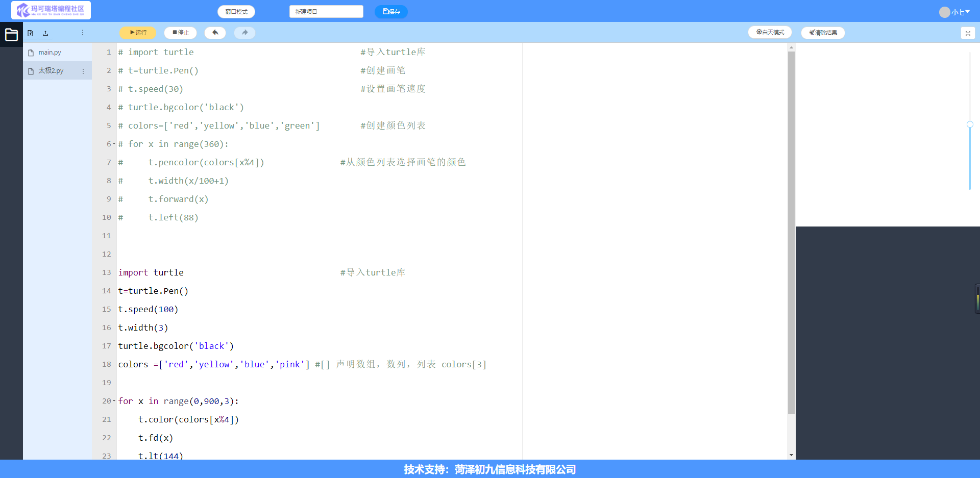Open the file explorer folder icon
The width and height of the screenshot is (980, 478).
[11, 35]
